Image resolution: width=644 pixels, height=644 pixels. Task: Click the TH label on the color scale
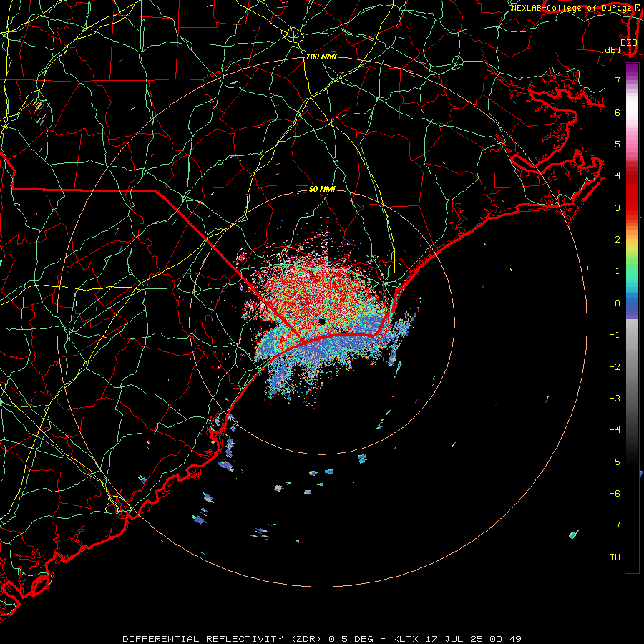pos(615,557)
